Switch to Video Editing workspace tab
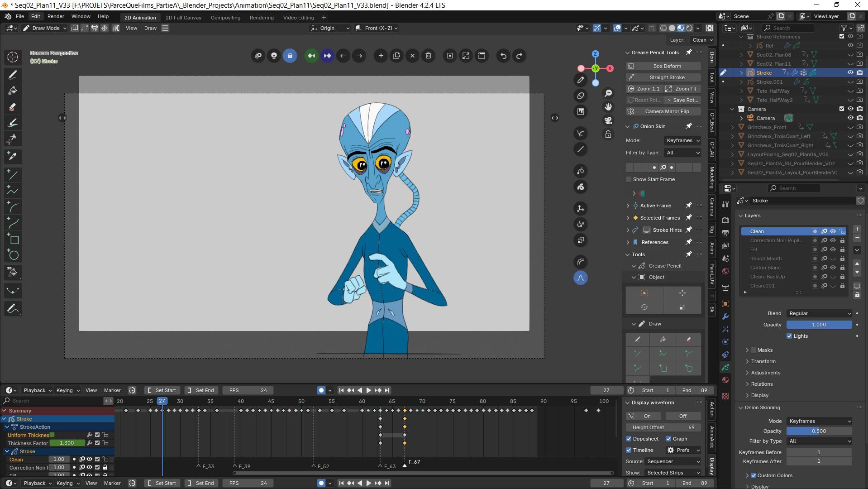The width and height of the screenshot is (868, 489). (x=299, y=18)
